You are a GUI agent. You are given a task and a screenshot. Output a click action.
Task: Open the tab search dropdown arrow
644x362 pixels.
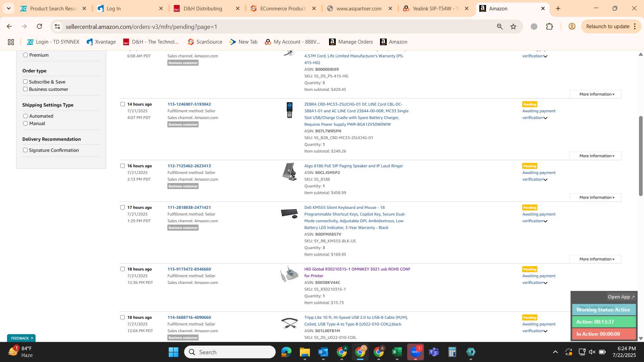pos(9,8)
